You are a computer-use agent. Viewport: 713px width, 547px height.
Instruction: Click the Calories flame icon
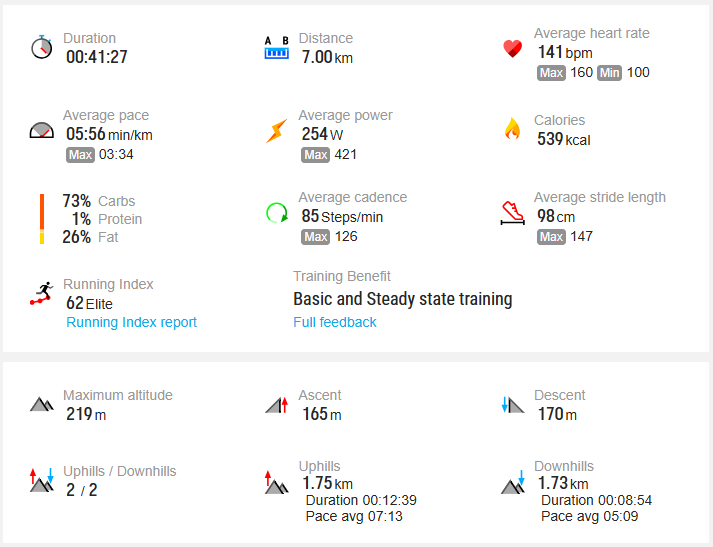tap(512, 129)
